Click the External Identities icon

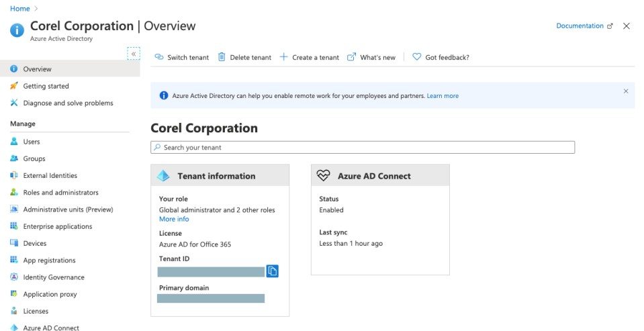coord(14,175)
